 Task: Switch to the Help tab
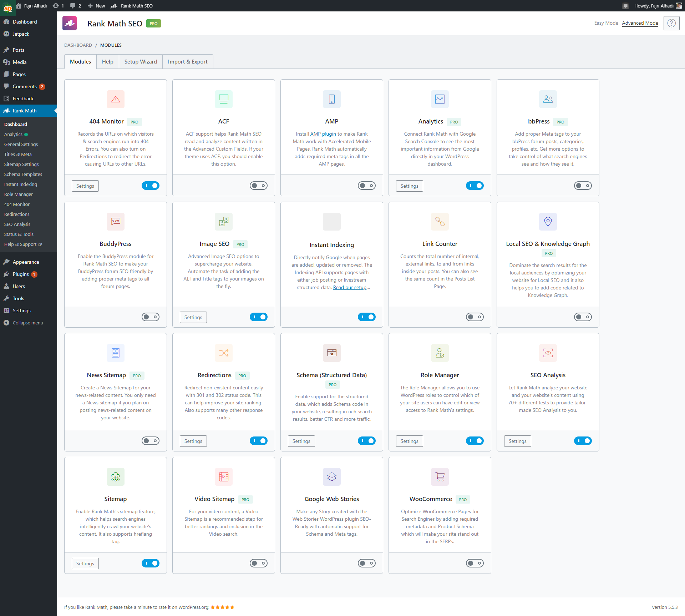(108, 61)
